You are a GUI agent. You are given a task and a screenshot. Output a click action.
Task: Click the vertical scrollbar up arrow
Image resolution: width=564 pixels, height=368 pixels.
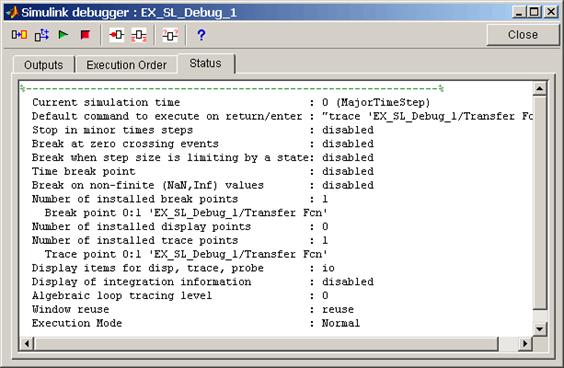pyautogui.click(x=540, y=88)
